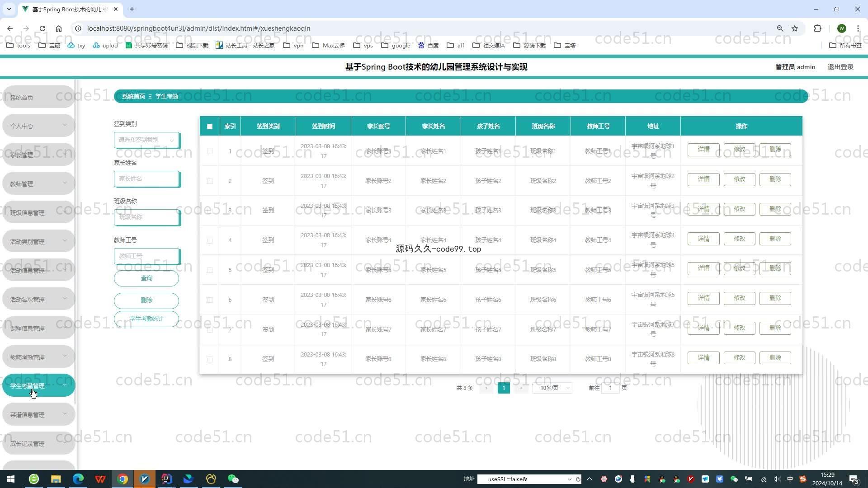Open the 百度 bookmark
The width and height of the screenshot is (868, 488).
pos(429,45)
